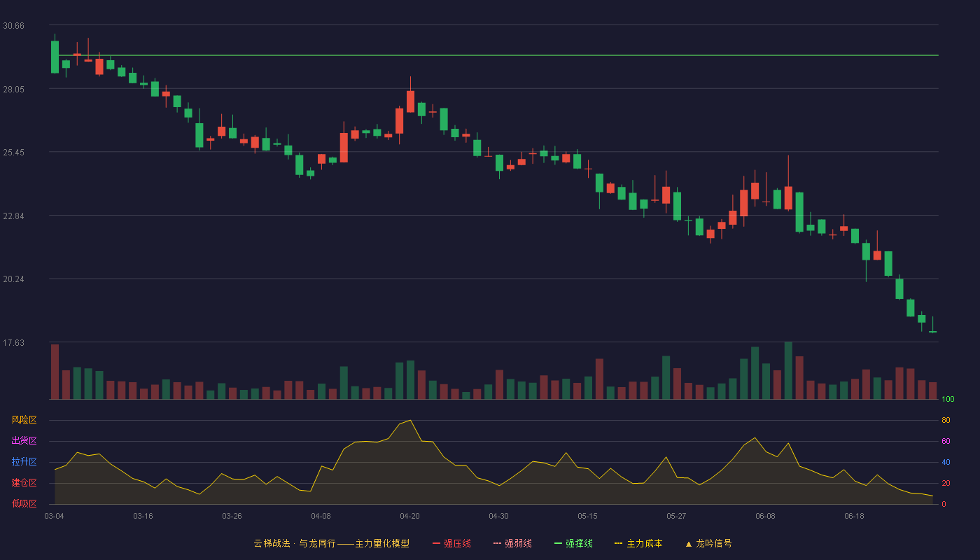
Task: Click the 30.66 price axis label
Action: pyautogui.click(x=13, y=26)
